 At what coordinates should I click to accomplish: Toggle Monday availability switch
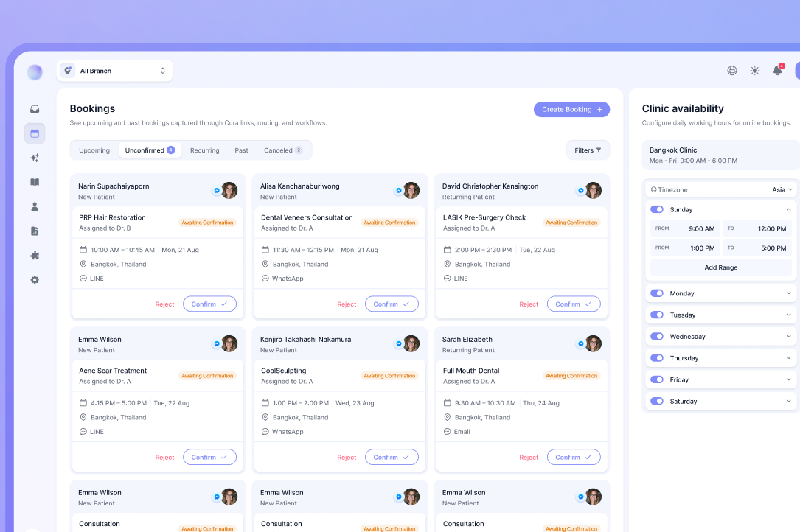[x=657, y=293]
